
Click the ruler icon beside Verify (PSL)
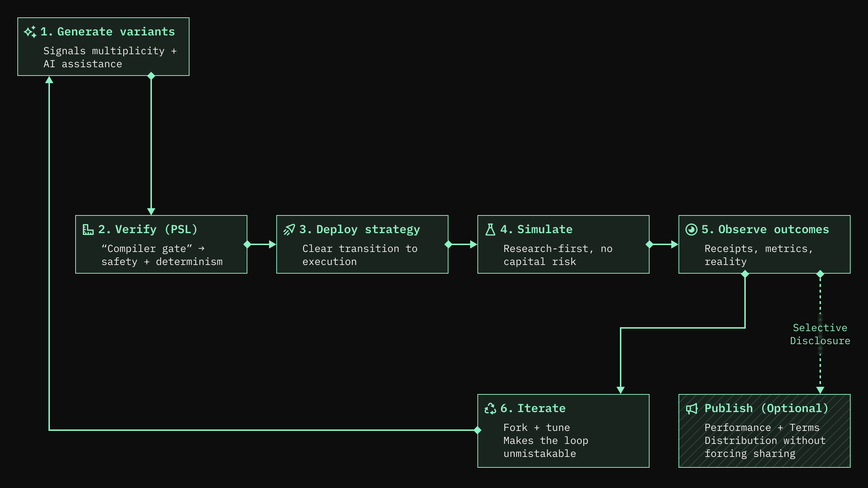88,230
